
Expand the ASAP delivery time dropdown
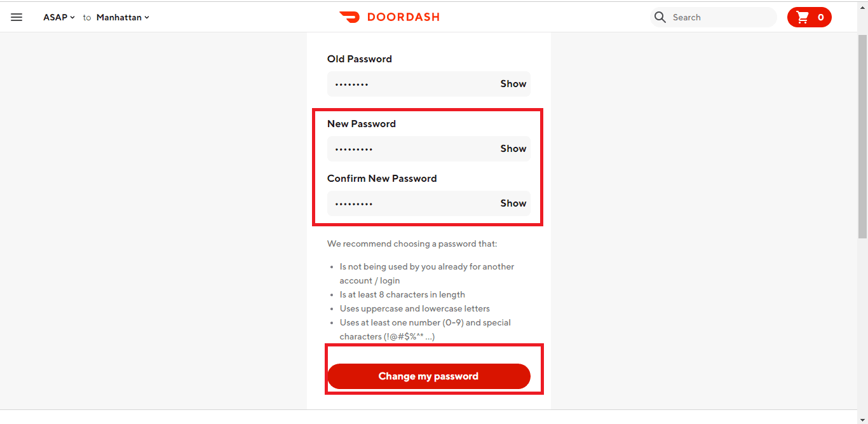click(x=58, y=17)
